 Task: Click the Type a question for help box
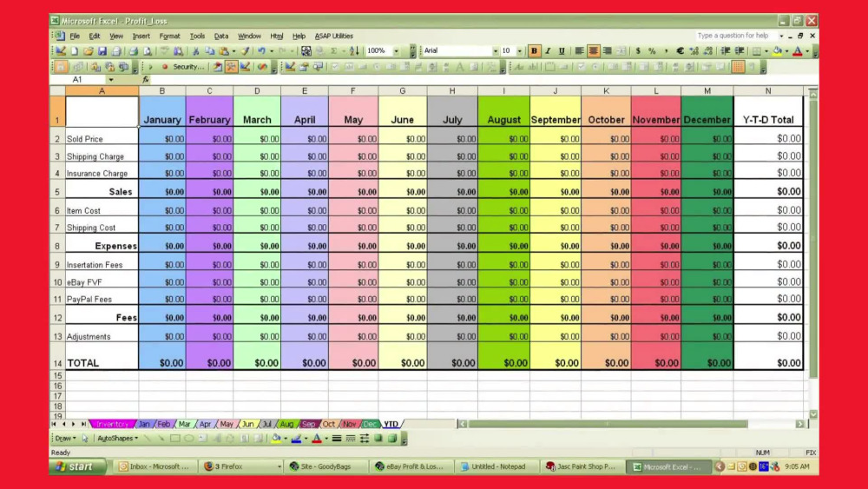(736, 36)
